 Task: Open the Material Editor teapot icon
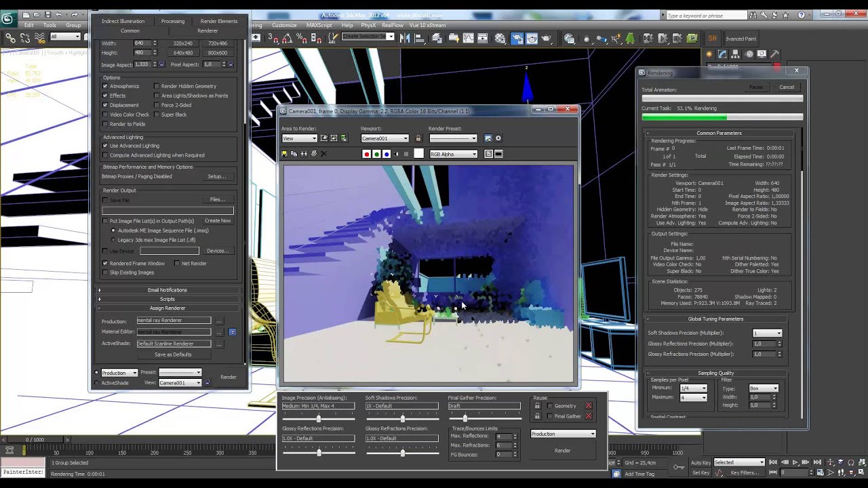pos(500,39)
